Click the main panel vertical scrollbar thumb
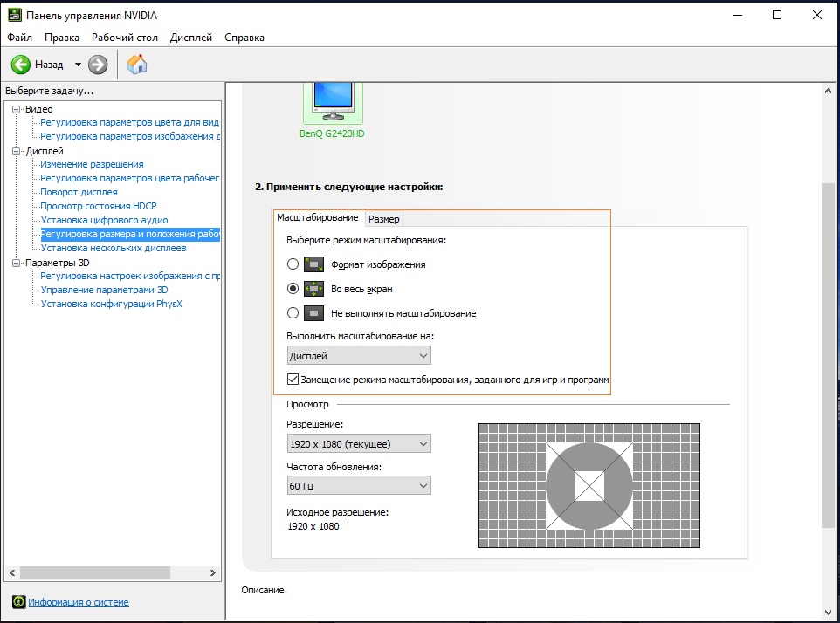Screen dimensions: 840x623 829,355
